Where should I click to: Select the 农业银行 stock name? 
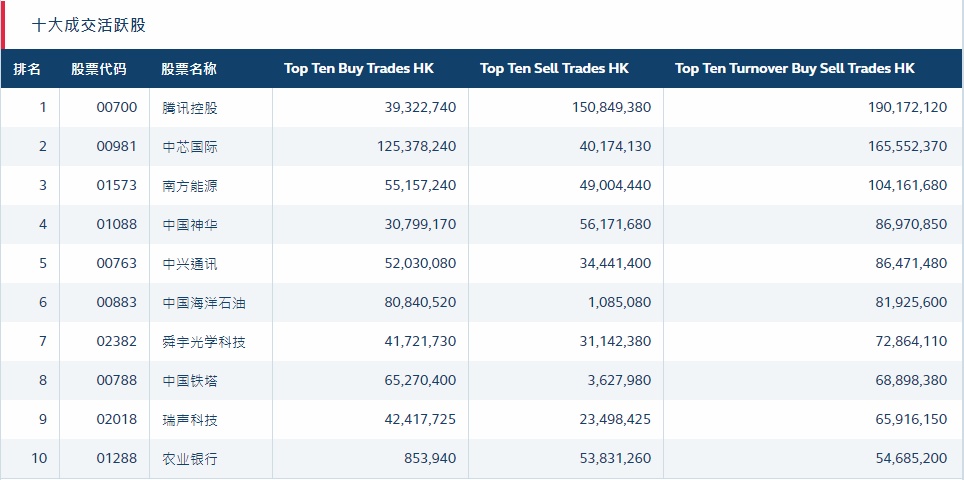tap(190, 459)
